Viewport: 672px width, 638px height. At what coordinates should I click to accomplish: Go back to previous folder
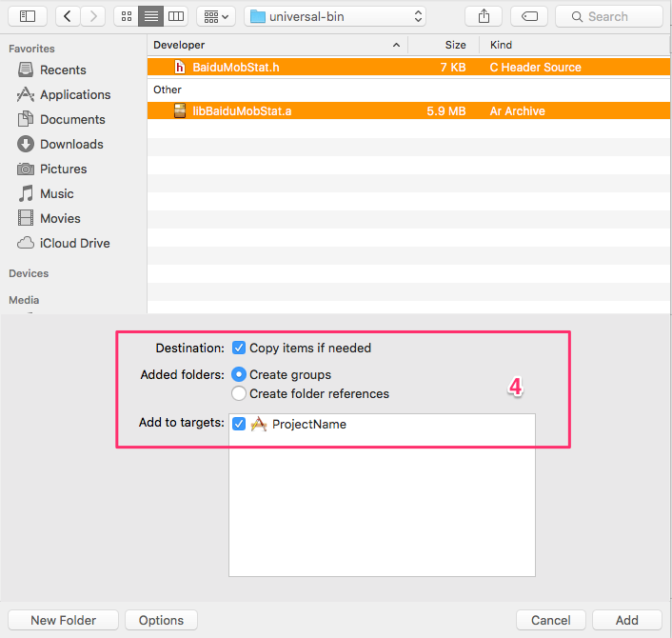[68, 17]
